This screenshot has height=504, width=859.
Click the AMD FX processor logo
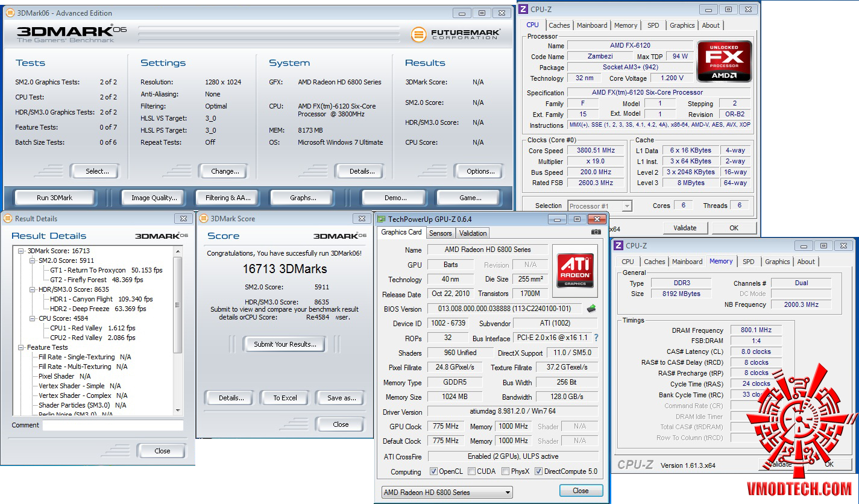click(724, 61)
